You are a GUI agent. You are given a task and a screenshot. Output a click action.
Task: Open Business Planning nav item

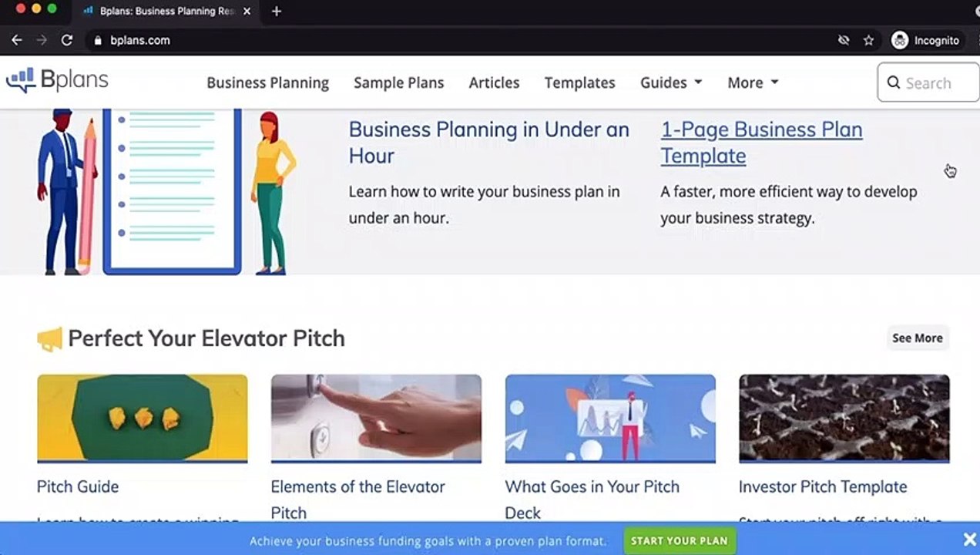tap(267, 82)
